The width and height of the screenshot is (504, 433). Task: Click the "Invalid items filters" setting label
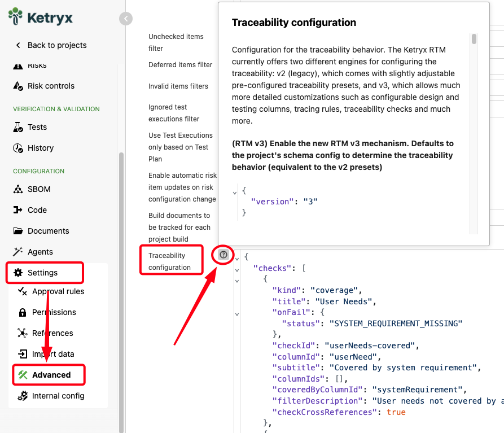[x=178, y=86]
